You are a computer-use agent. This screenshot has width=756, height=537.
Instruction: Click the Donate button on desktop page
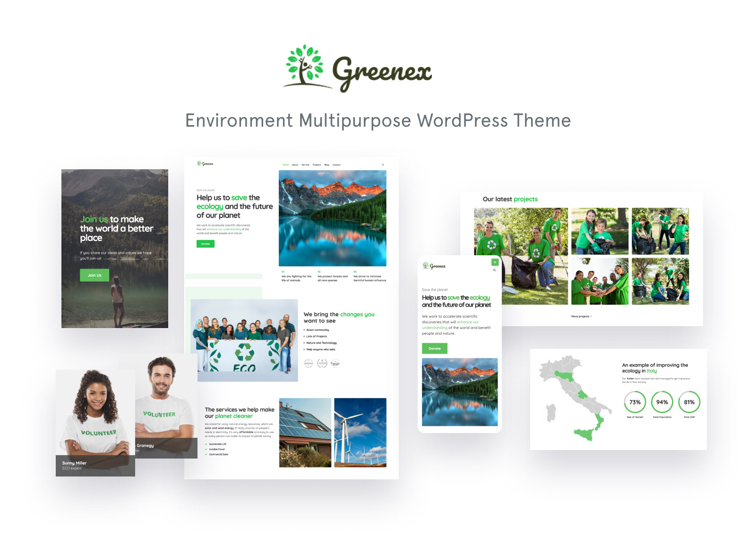205,244
